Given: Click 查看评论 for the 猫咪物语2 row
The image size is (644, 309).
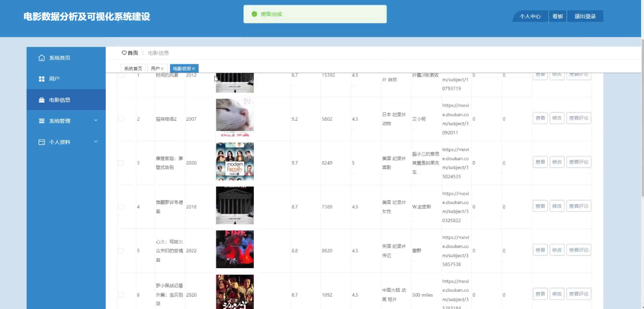Looking at the screenshot, I should [x=578, y=118].
